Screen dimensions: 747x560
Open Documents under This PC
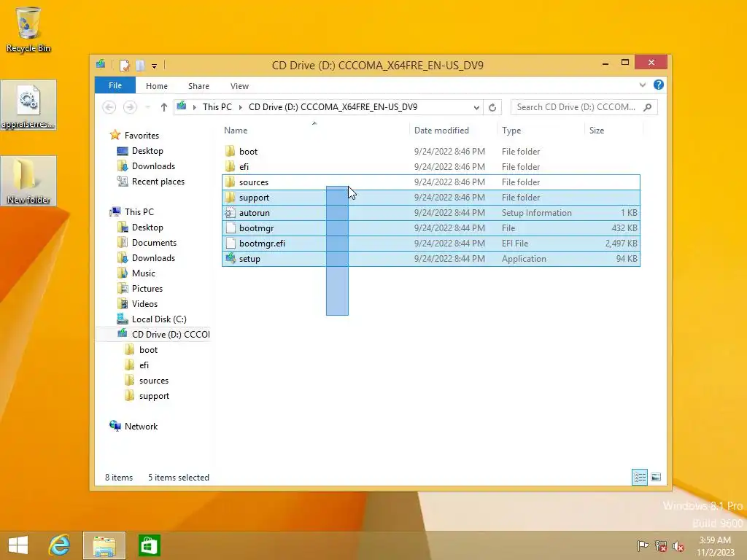(154, 243)
